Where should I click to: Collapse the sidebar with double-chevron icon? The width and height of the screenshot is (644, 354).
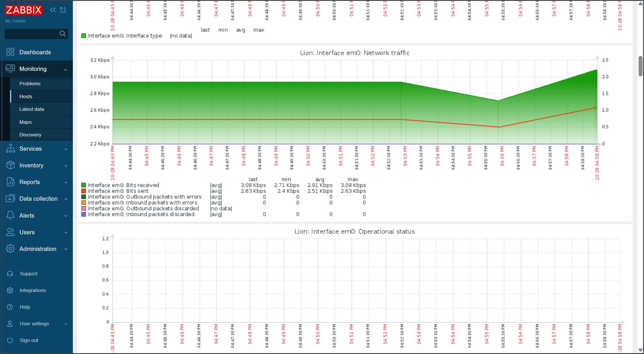pos(53,10)
